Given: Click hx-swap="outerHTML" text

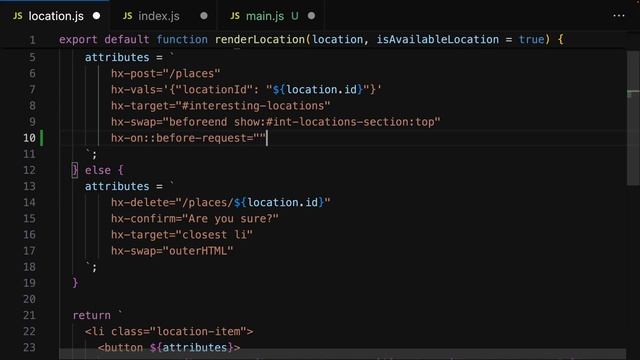Looking at the screenshot, I should 172,251.
